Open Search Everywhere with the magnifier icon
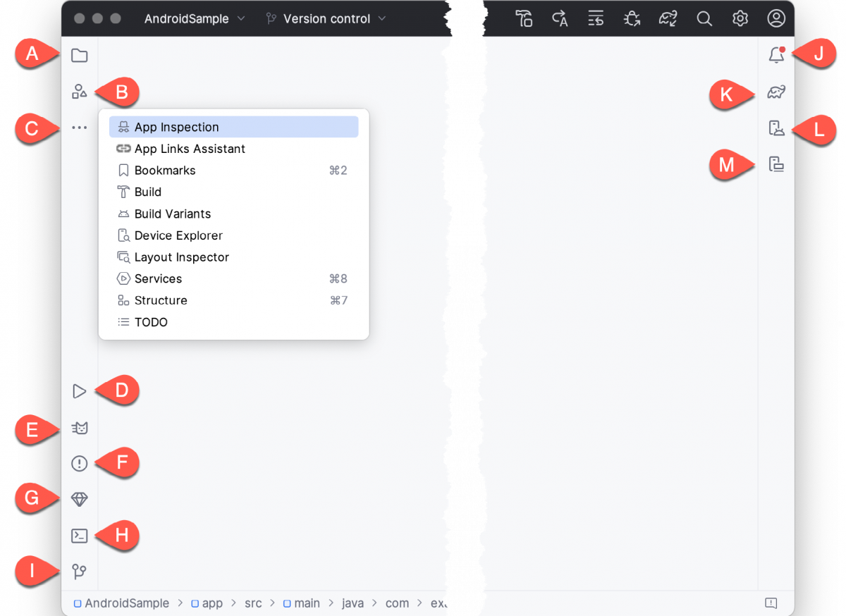The height and width of the screenshot is (616, 846). point(704,18)
